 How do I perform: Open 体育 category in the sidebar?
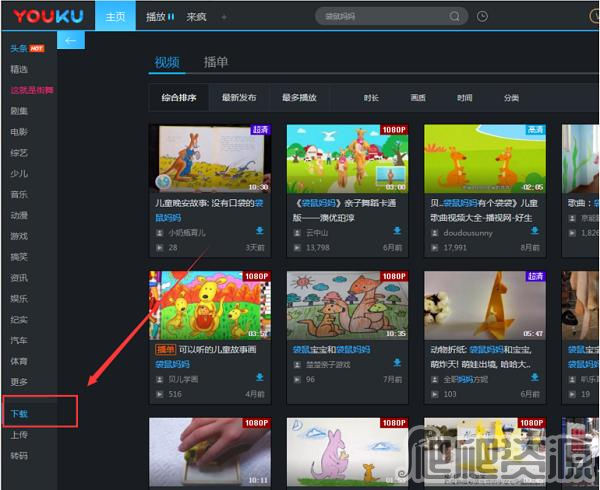(x=19, y=361)
